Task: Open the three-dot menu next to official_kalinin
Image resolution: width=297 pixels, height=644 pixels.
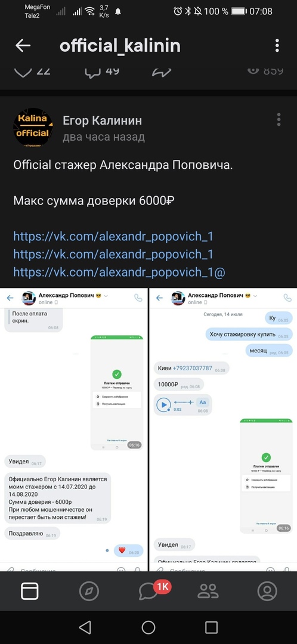Action: [277, 45]
